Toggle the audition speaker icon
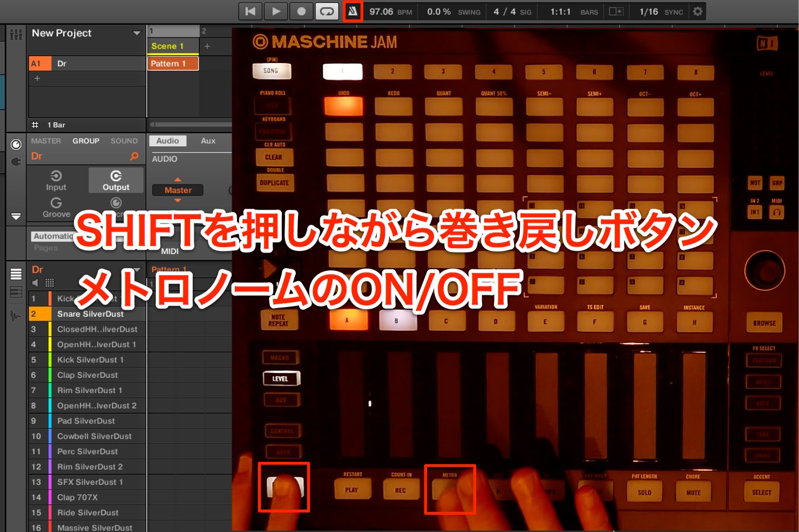 tap(36, 283)
